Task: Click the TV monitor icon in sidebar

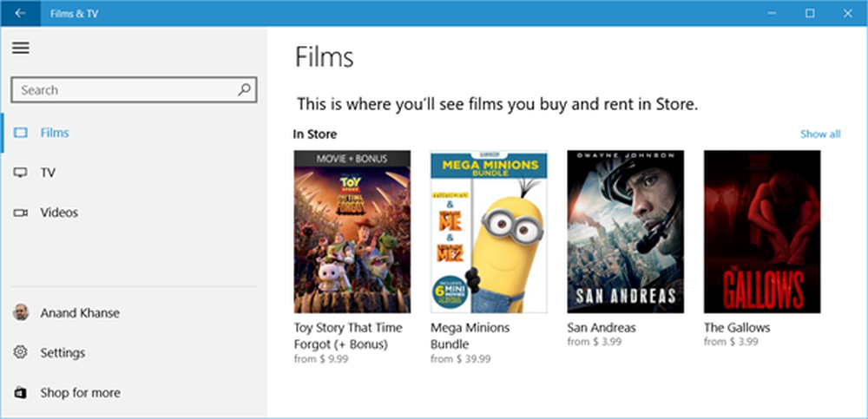Action: click(21, 173)
